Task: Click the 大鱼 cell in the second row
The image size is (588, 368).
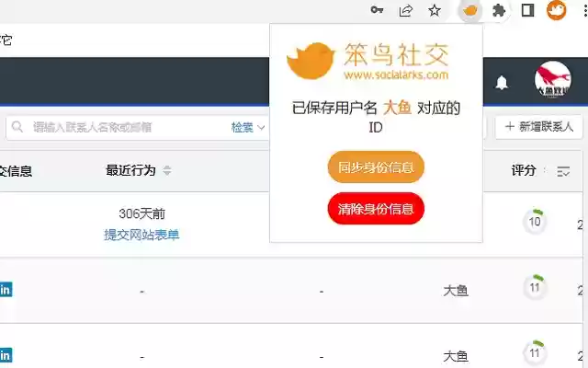Action: point(456,291)
